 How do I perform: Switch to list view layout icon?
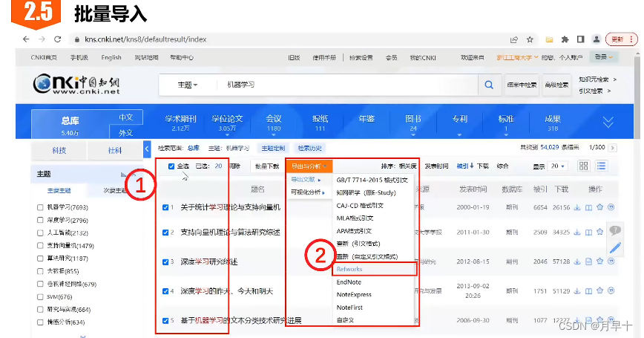(x=601, y=166)
